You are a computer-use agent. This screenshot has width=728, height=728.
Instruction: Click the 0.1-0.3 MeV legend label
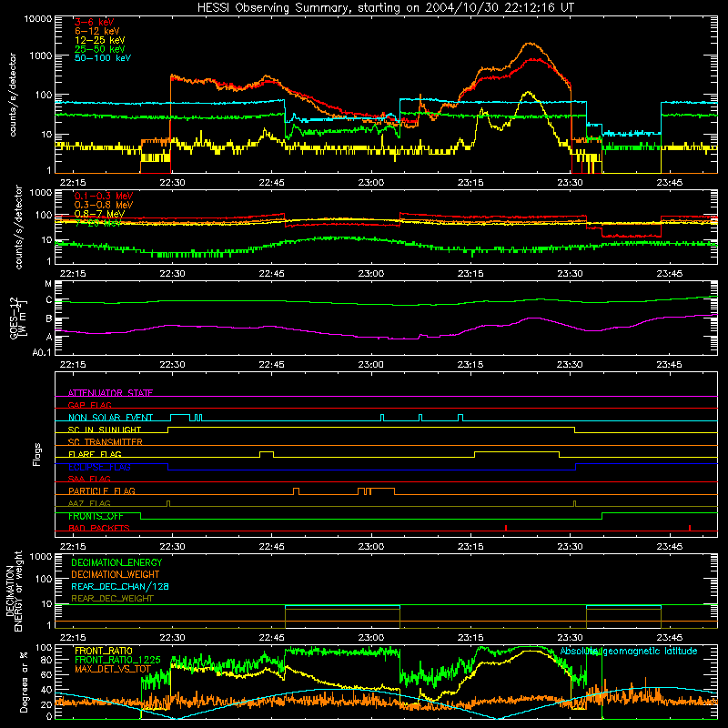(x=104, y=196)
